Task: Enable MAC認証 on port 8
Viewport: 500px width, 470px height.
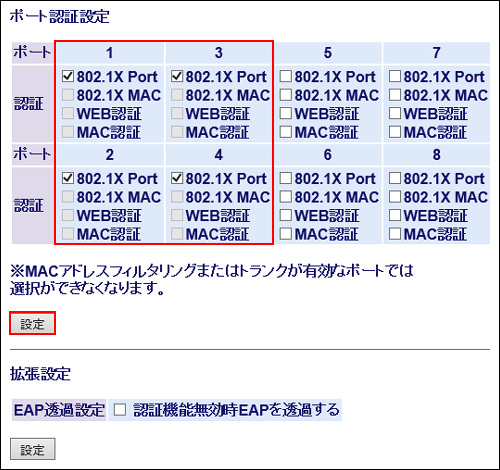Action: click(395, 234)
